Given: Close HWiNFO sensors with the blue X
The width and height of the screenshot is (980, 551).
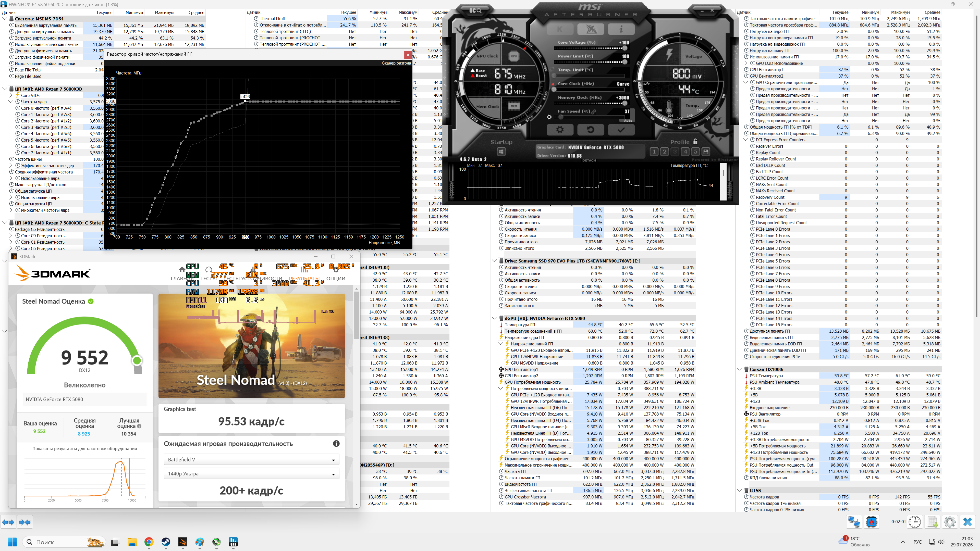Looking at the screenshot, I should (967, 522).
